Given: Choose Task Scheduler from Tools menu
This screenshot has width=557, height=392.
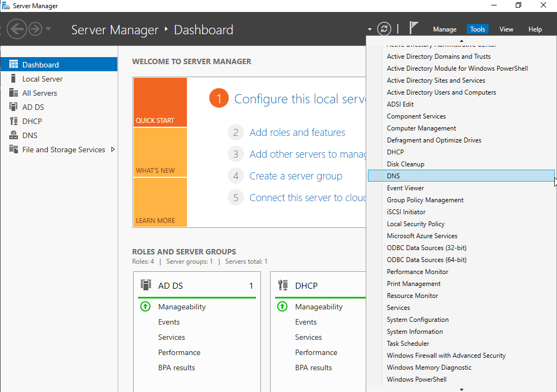Looking at the screenshot, I should (461, 344).
